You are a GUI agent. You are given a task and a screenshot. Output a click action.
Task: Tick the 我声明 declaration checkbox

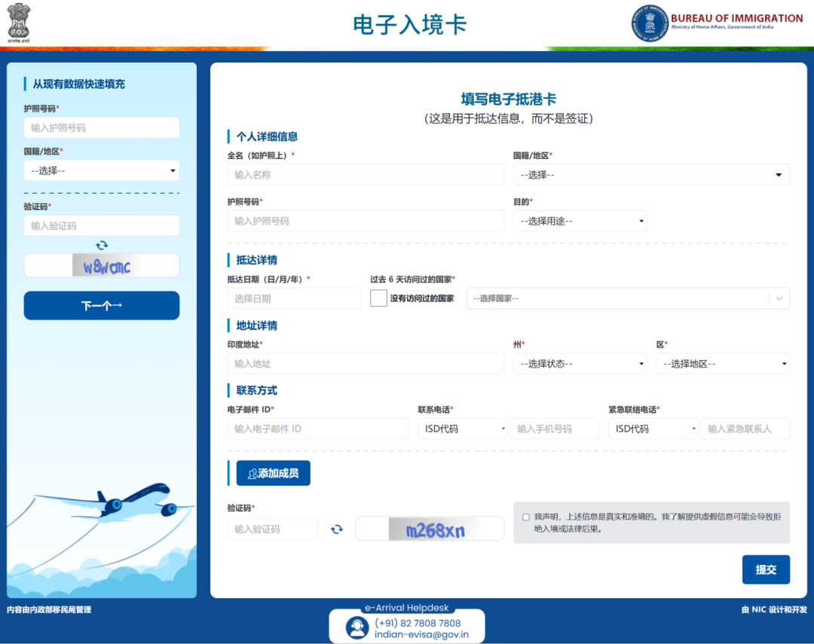[525, 517]
